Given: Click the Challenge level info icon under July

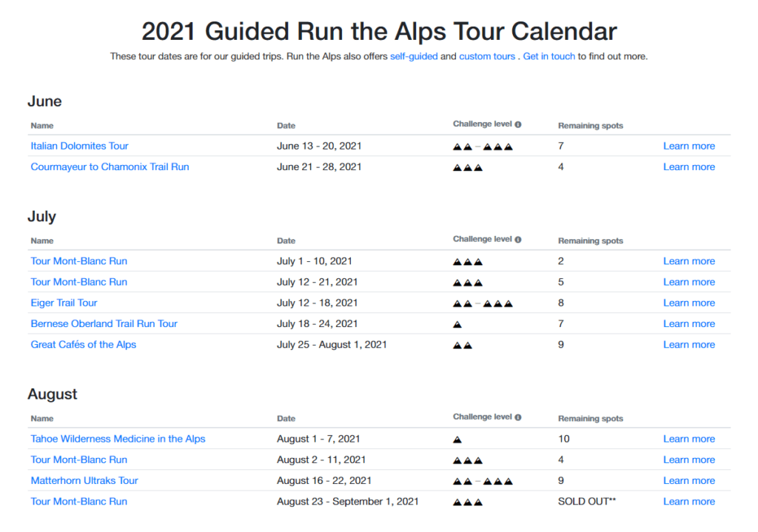Looking at the screenshot, I should (x=518, y=240).
